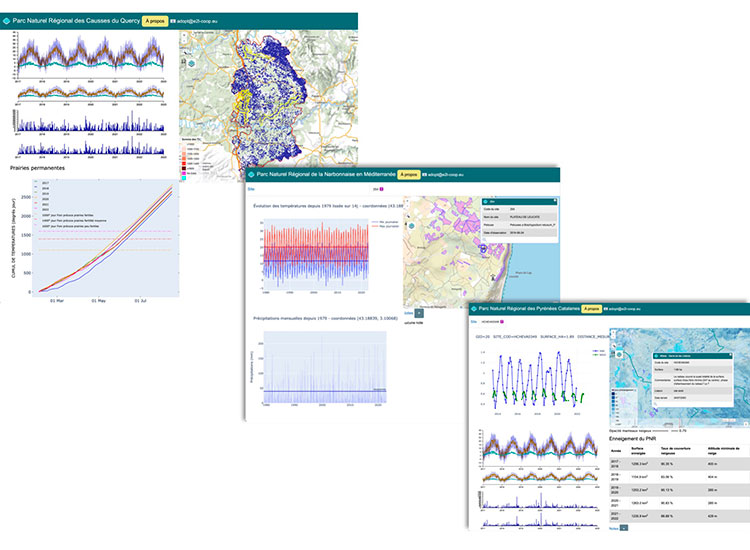Open À propos in the Quercy dashboard
Viewport: 750px width, 550px height.
pos(155,19)
